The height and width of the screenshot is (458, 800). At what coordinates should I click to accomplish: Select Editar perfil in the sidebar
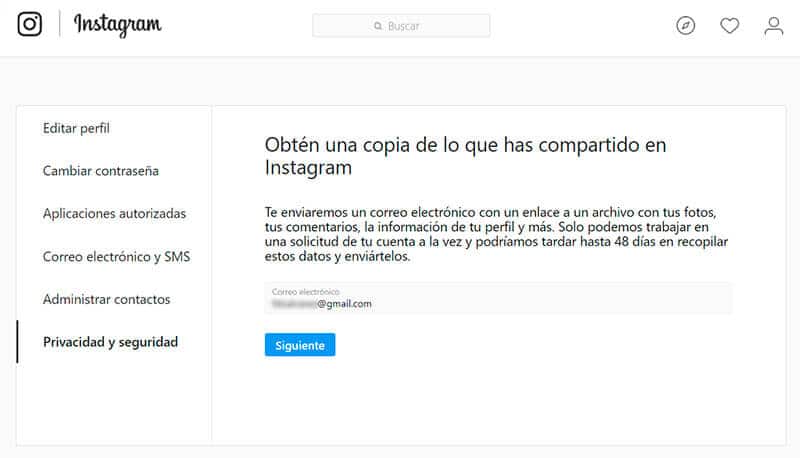click(x=76, y=128)
